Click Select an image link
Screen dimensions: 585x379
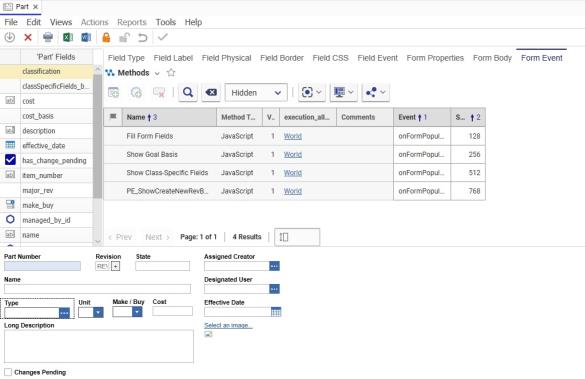228,325
